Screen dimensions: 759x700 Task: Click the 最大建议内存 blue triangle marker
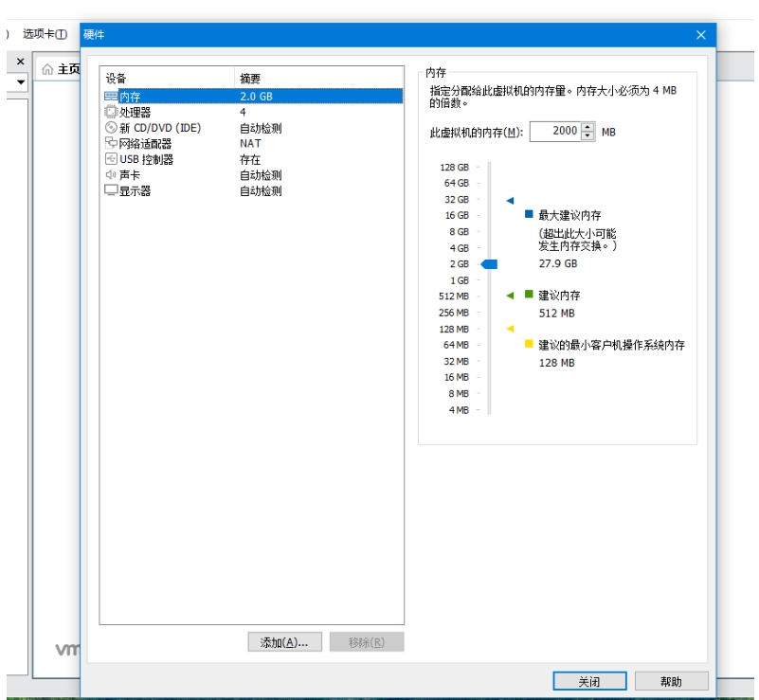pyautogui.click(x=508, y=200)
